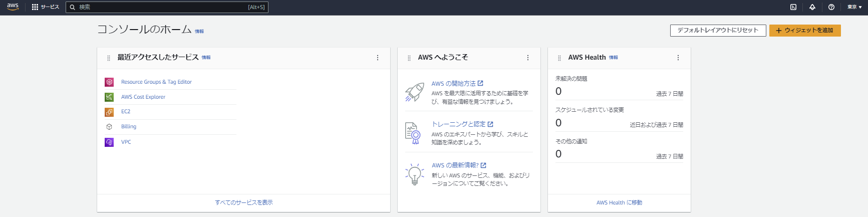Open トレーニングと認定 link
The image size is (868, 217).
462,124
